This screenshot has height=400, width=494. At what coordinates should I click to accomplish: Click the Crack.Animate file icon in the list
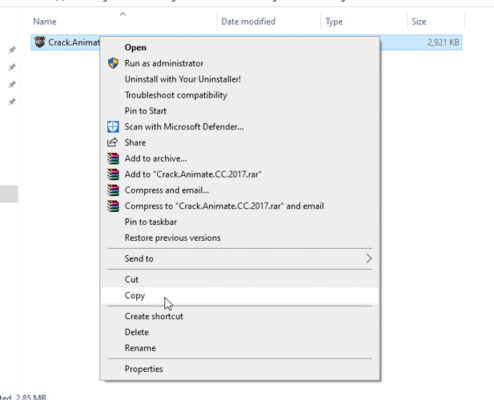tap(40, 42)
